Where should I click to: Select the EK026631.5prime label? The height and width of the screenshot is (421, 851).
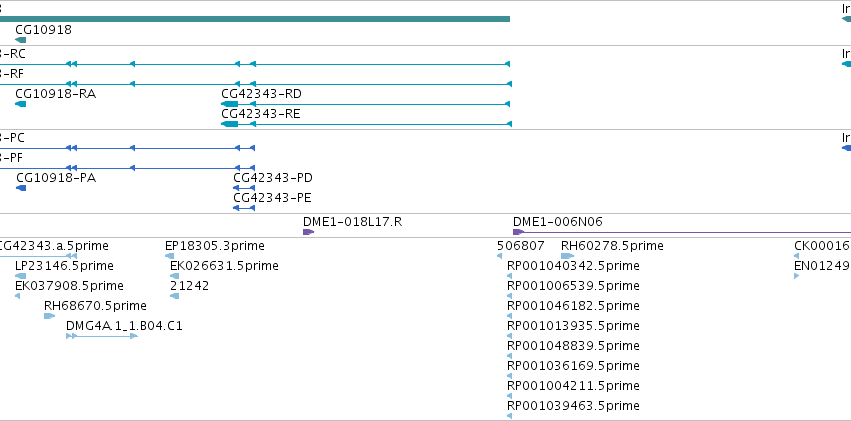tap(224, 266)
